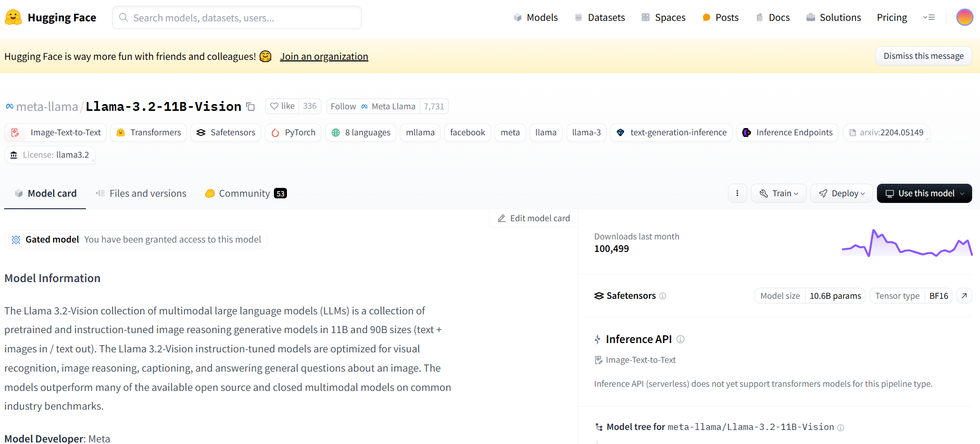980x444 pixels.
Task: Open Docs in the top navigation
Action: (x=773, y=18)
